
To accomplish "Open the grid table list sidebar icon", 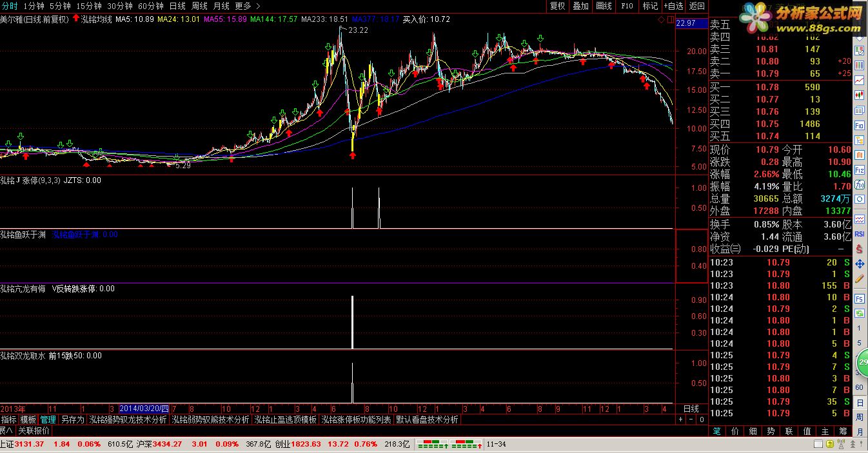I will pyautogui.click(x=859, y=65).
